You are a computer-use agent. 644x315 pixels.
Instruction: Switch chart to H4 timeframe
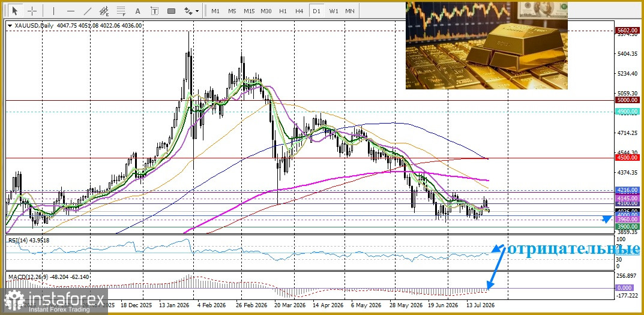[299, 11]
